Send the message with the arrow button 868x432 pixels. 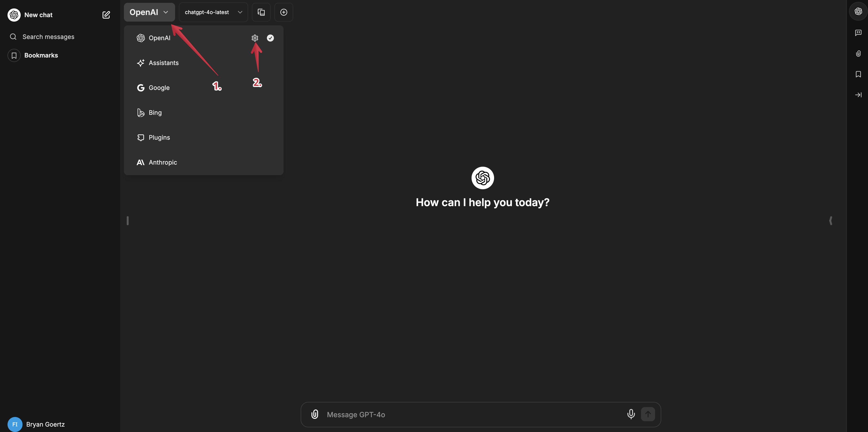(x=648, y=414)
